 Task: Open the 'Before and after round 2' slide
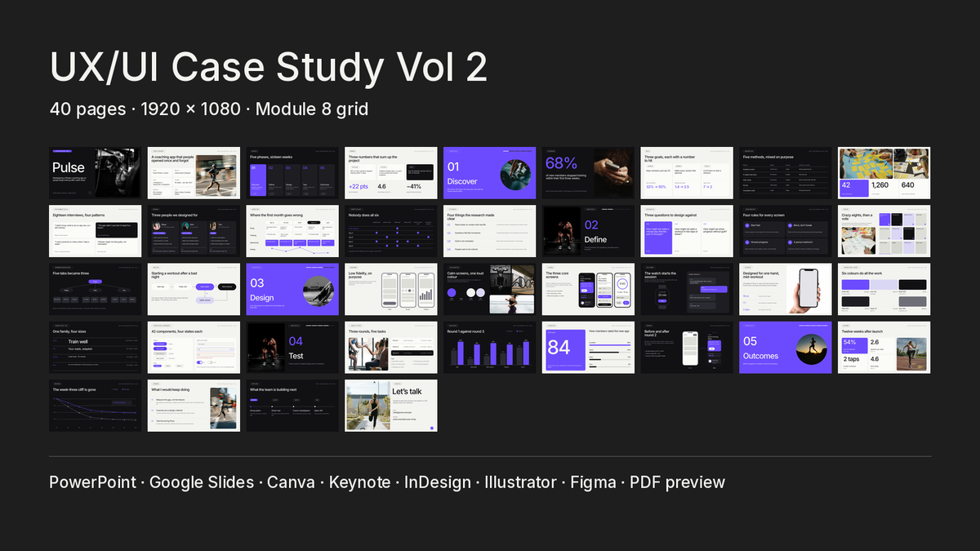687,347
